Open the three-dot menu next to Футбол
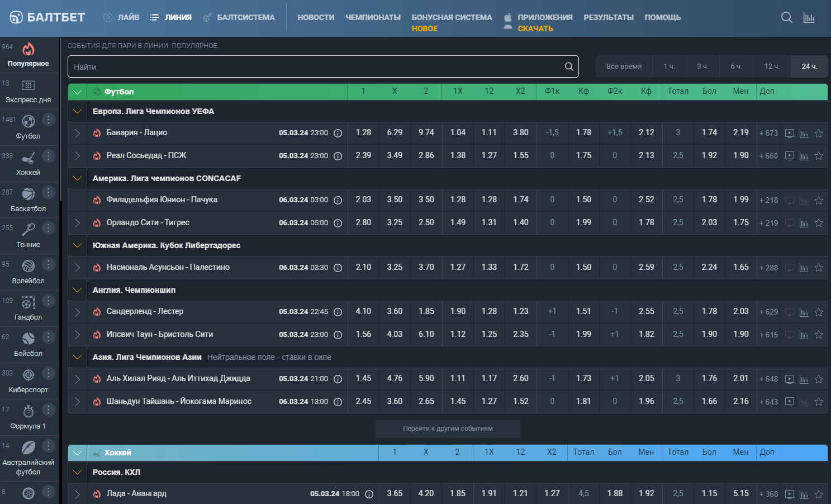The height and width of the screenshot is (504, 831). pyautogui.click(x=49, y=119)
